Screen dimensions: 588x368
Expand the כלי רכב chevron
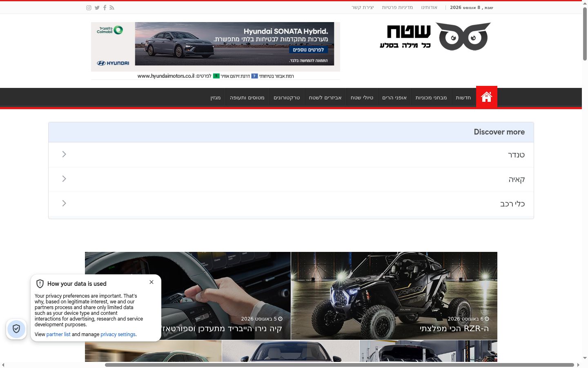click(x=64, y=203)
